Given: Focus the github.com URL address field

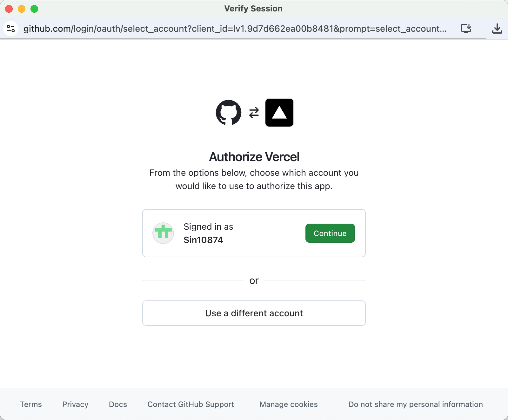Looking at the screenshot, I should click(x=235, y=29).
